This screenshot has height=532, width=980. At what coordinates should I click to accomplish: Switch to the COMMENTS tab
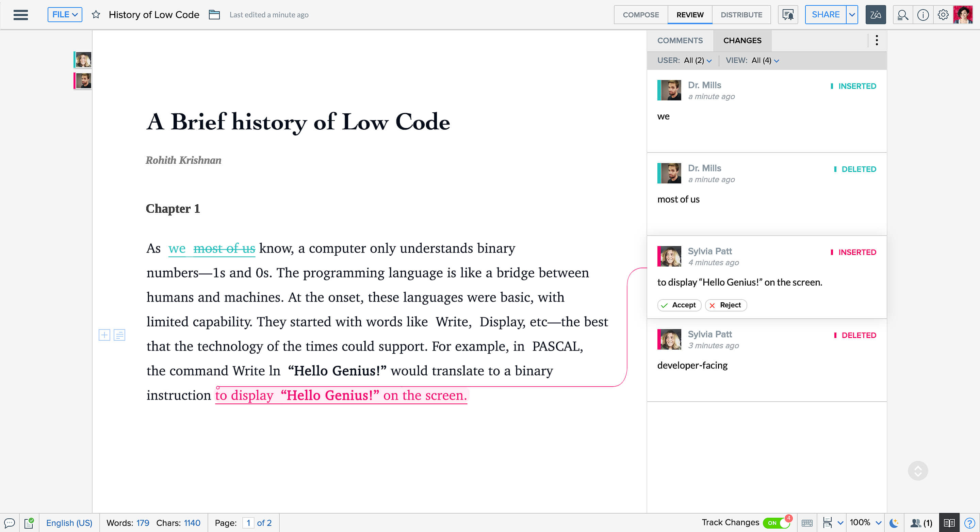680,41
